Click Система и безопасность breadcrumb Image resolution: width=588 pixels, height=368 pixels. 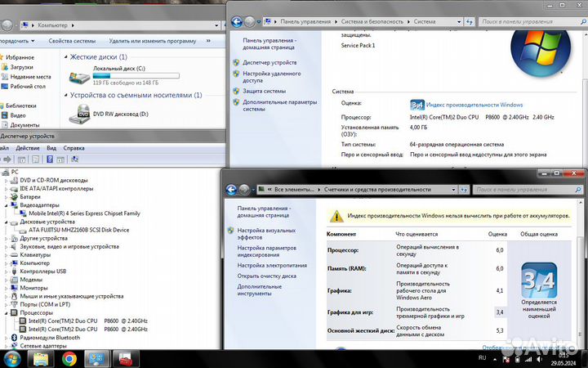click(372, 22)
